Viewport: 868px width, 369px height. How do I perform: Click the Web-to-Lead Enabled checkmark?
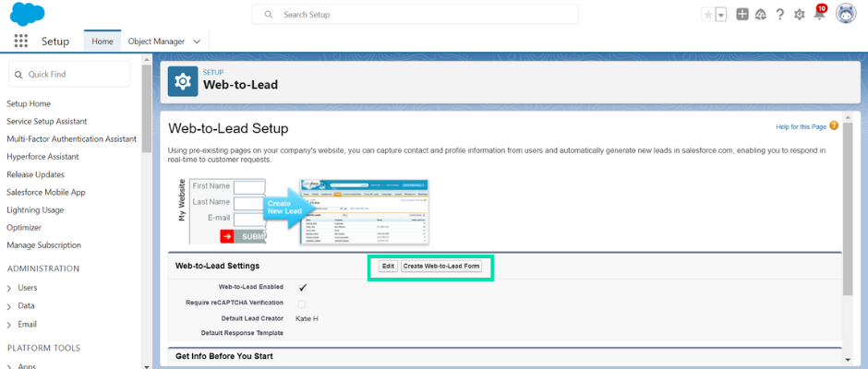[302, 287]
